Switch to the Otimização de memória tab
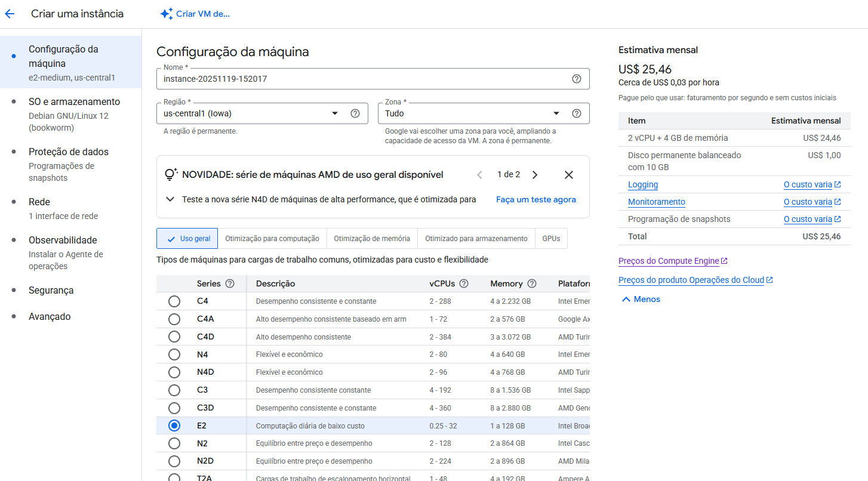868x481 pixels. tap(371, 239)
